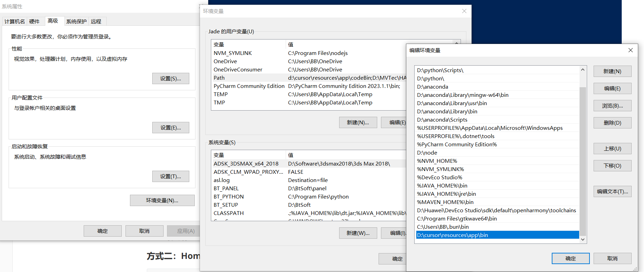Image resolution: width=644 pixels, height=272 pixels.
Task: Open performance 设置(S)... button
Action: (x=170, y=79)
